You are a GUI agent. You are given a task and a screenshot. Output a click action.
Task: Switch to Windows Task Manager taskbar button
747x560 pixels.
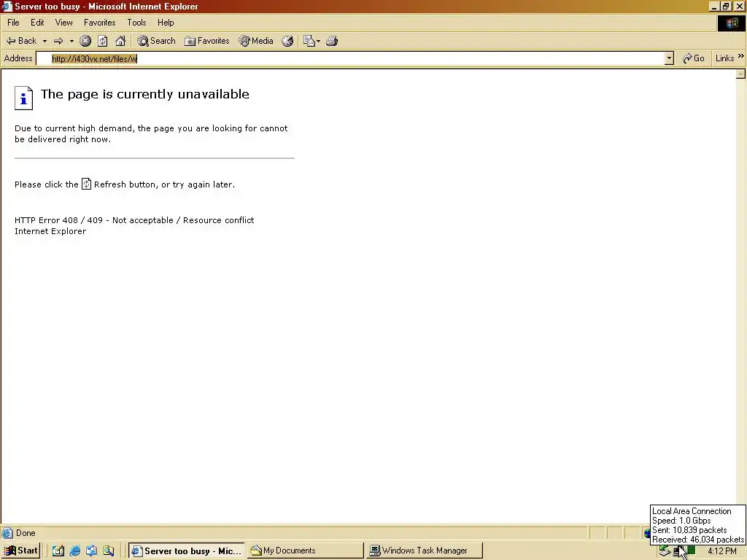424,551
